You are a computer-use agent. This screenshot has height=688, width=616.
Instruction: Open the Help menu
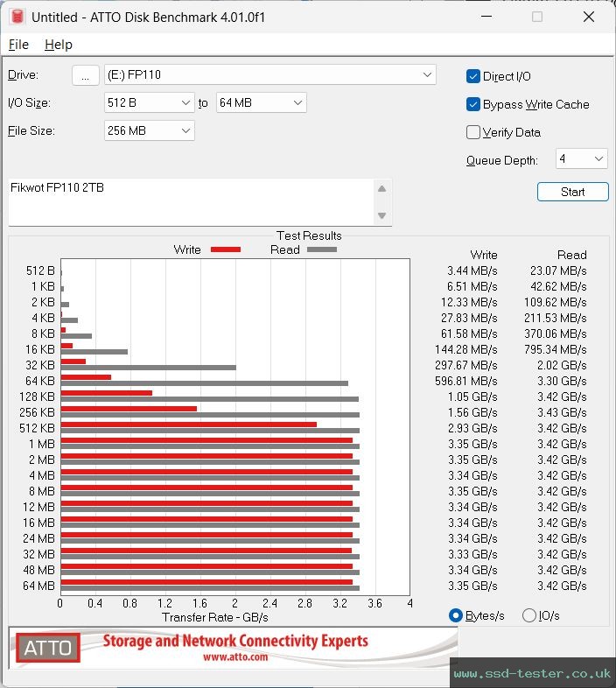point(59,45)
